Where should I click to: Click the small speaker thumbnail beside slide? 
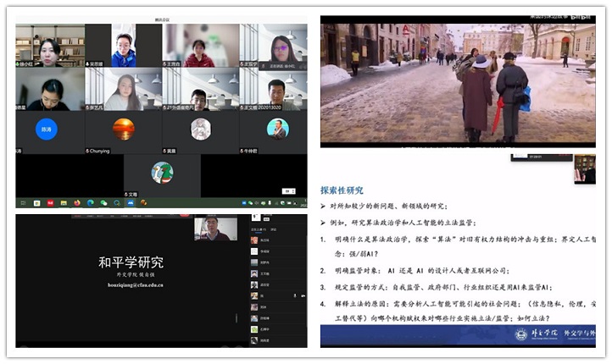point(585,168)
